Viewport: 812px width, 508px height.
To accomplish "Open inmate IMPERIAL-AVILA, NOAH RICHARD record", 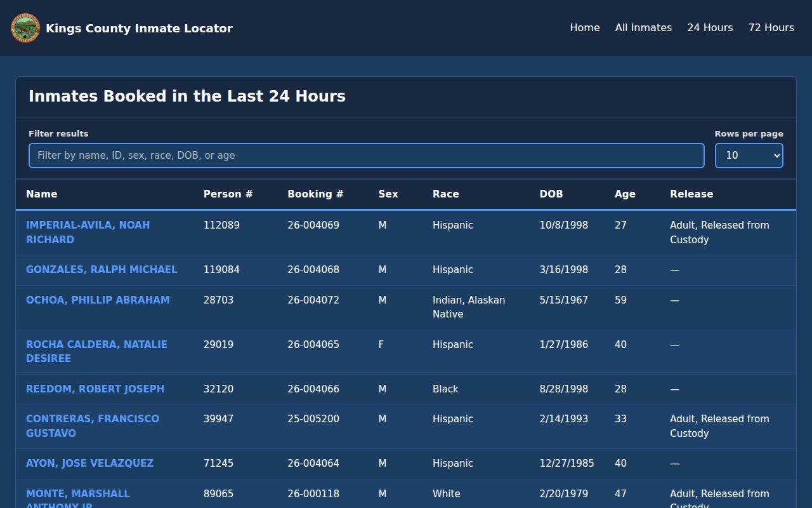I will tap(88, 232).
